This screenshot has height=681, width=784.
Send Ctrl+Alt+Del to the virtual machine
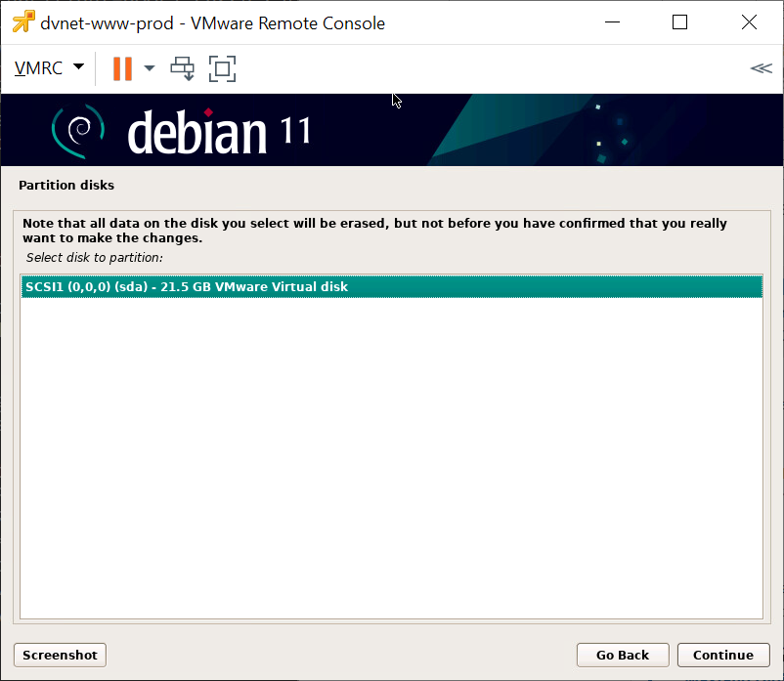pyautogui.click(x=183, y=68)
